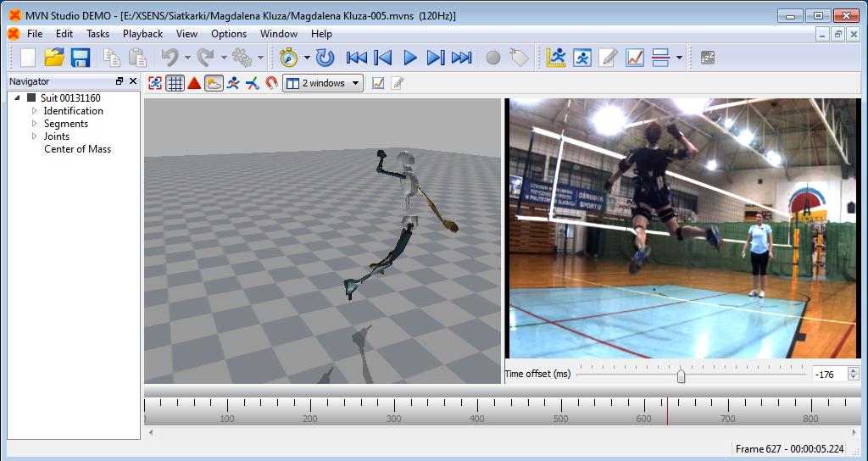Click the timeline scrollbar right arrow
868x461 pixels.
854,432
